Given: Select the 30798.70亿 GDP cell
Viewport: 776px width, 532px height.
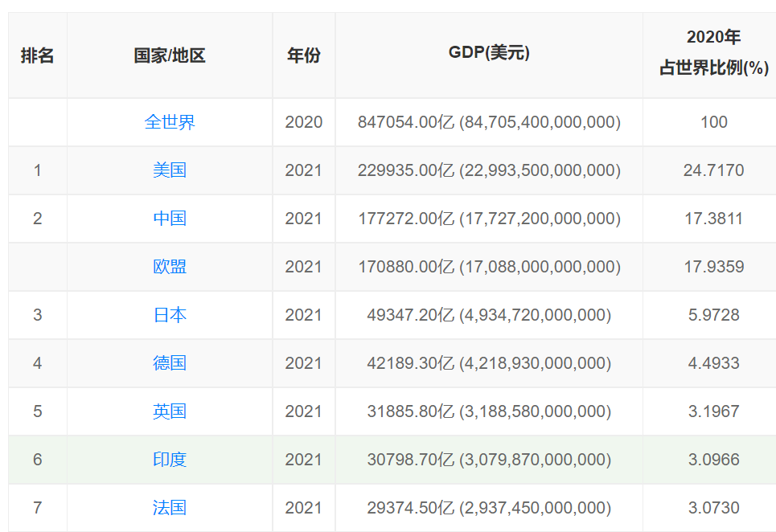Looking at the screenshot, I should pyautogui.click(x=489, y=460).
